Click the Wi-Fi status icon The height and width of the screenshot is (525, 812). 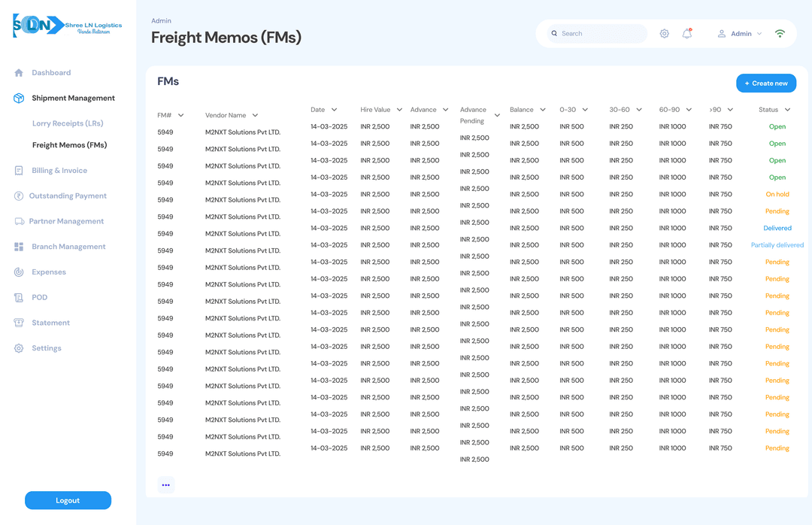[x=780, y=34]
